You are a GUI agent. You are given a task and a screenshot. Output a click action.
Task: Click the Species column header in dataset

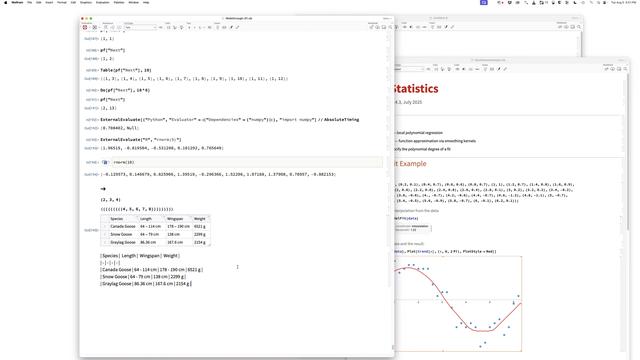(117, 219)
